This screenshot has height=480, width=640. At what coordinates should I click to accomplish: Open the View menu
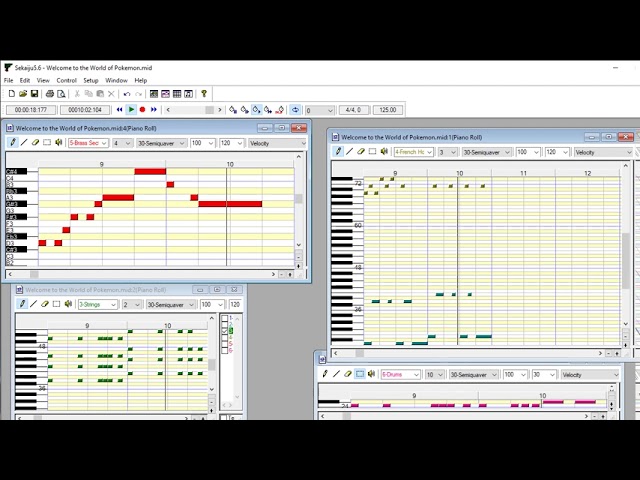pyautogui.click(x=43, y=80)
